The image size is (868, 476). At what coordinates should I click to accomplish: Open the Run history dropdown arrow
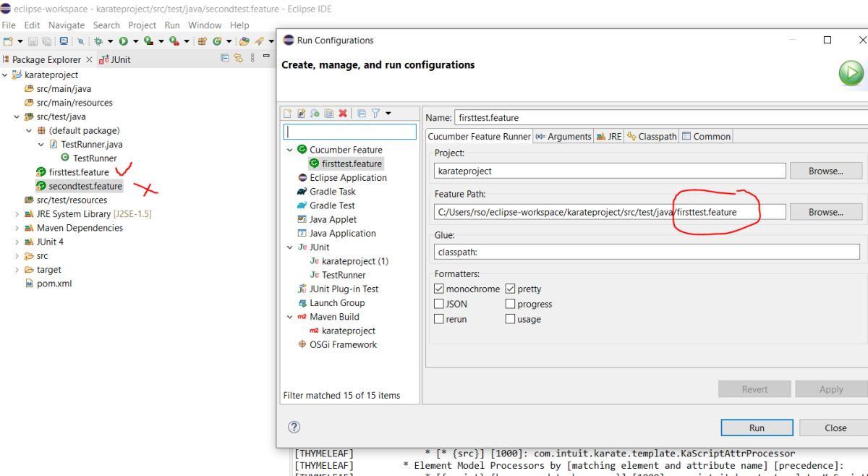coord(135,41)
